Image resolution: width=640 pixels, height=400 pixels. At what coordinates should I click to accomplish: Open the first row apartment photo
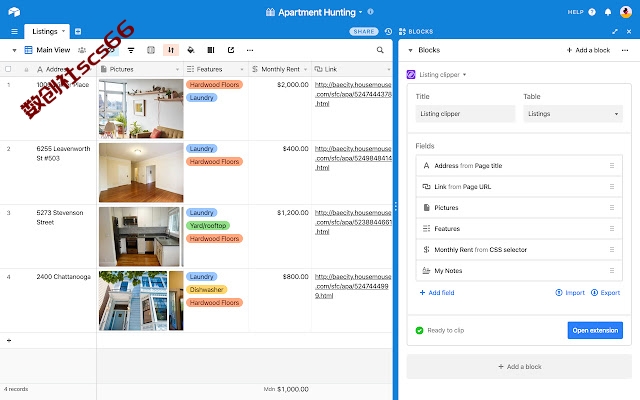[x=141, y=109]
